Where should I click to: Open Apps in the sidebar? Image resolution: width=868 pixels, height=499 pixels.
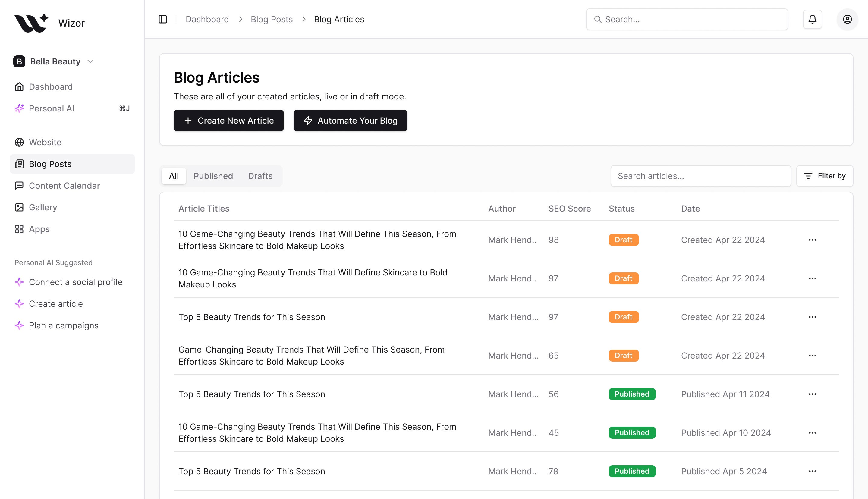click(x=39, y=229)
